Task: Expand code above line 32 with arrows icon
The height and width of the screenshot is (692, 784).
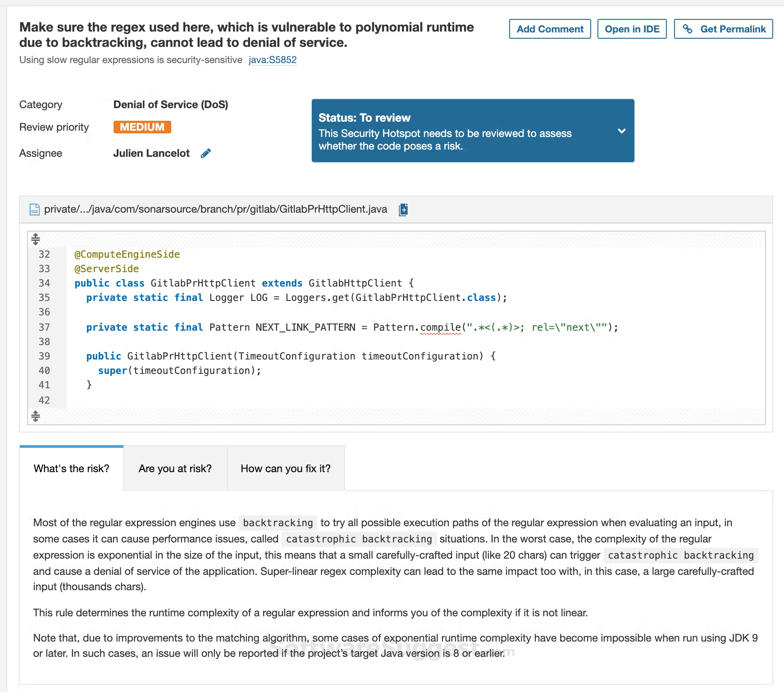Action: (35, 239)
